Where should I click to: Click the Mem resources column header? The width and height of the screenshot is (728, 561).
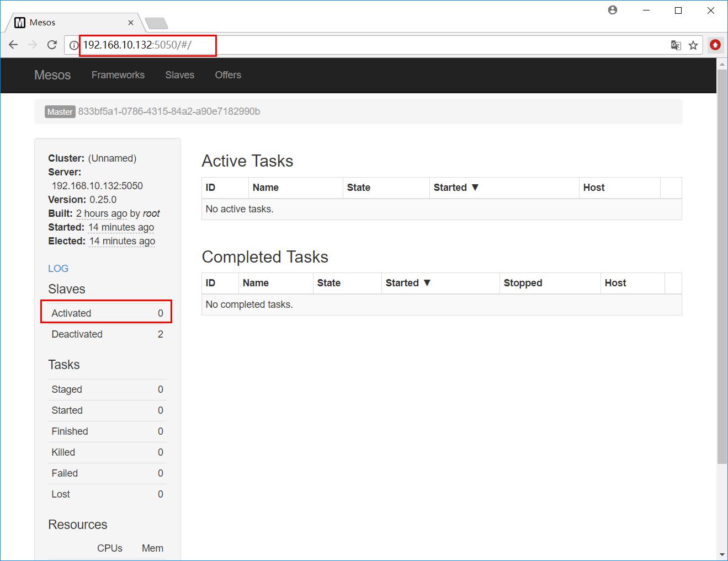tap(152, 548)
